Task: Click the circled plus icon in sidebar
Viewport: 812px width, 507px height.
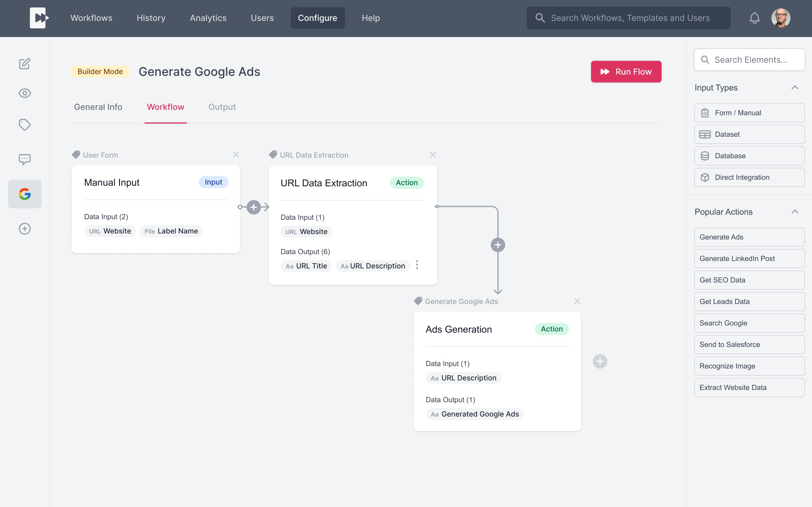Action: coord(24,229)
